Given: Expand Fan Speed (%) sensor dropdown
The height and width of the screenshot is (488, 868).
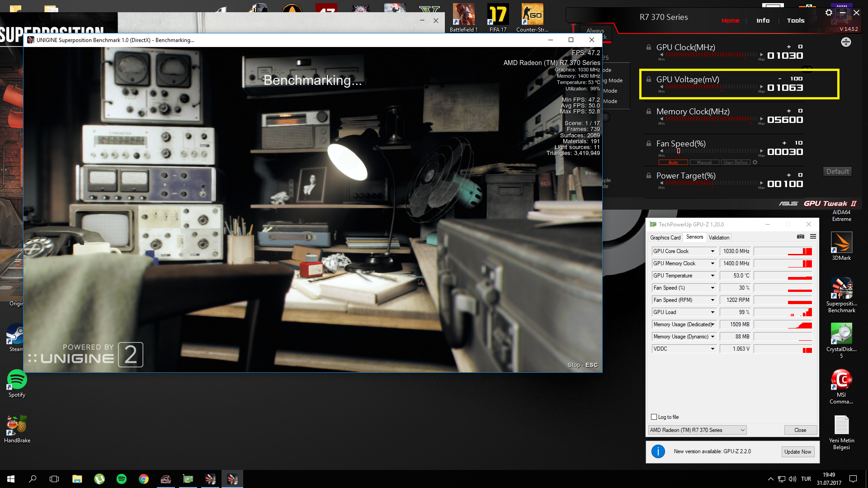Looking at the screenshot, I should coord(712,288).
